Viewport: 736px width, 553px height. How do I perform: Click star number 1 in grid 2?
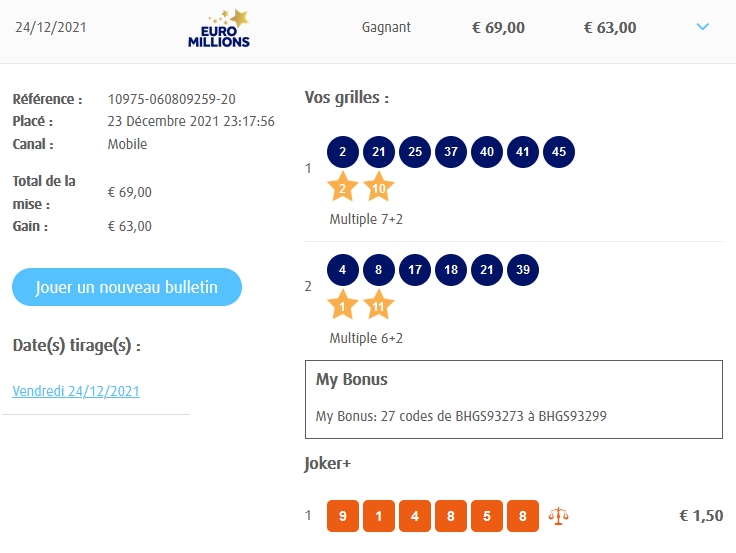(343, 305)
